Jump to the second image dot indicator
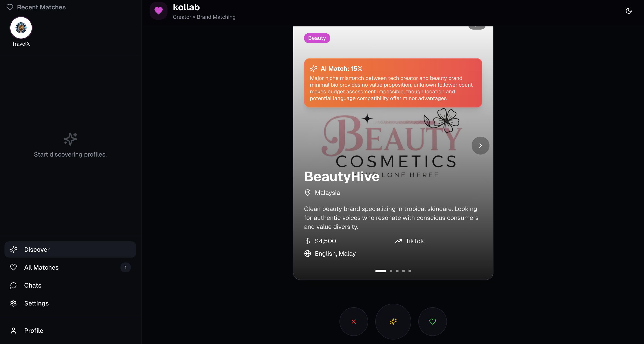This screenshot has width=644, height=344. click(391, 271)
